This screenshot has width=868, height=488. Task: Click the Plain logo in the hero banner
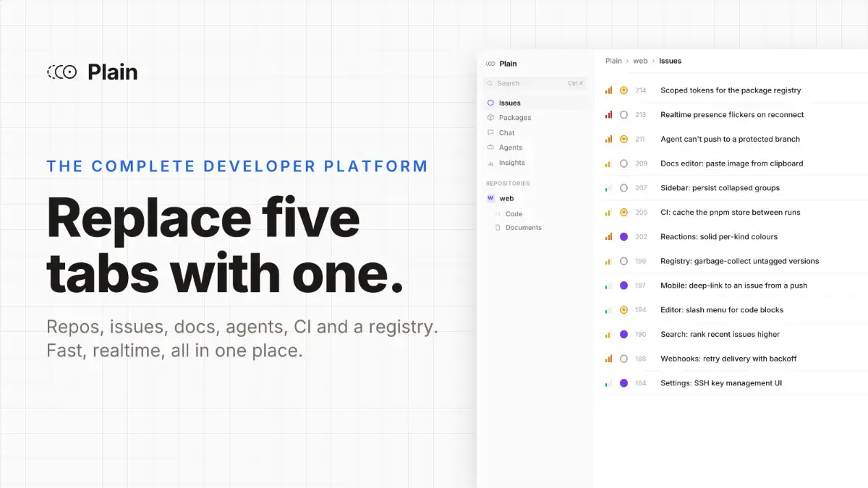62,72
